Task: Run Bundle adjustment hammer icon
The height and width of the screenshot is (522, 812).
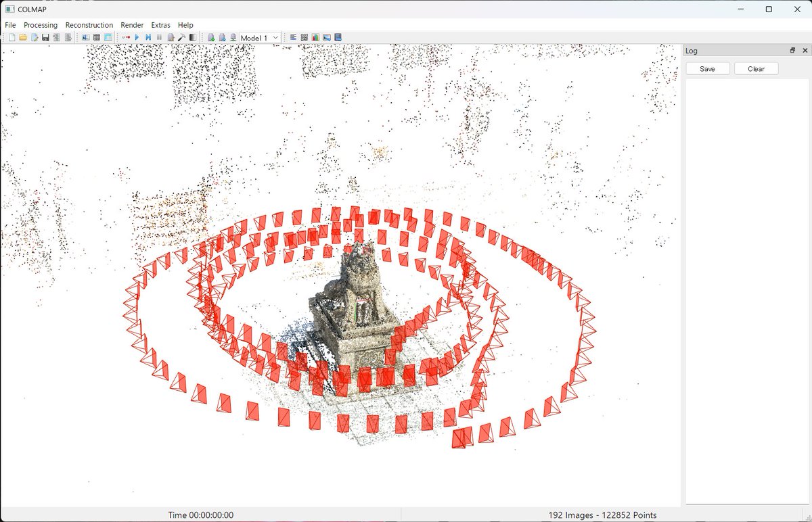Action: click(x=182, y=37)
